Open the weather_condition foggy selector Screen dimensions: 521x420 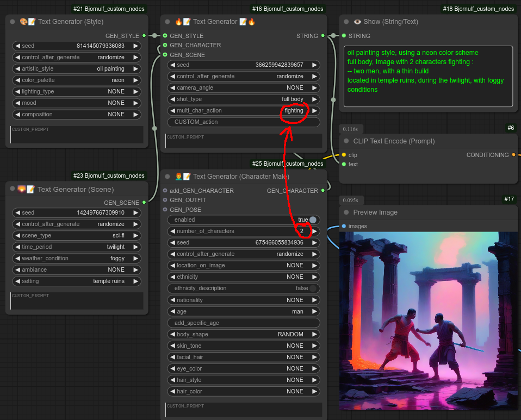(76, 259)
